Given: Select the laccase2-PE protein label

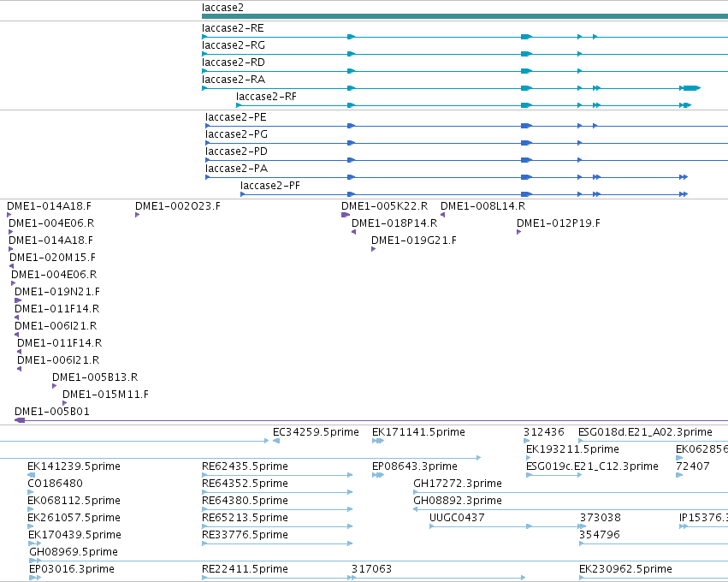Looking at the screenshot, I should pyautogui.click(x=236, y=117).
